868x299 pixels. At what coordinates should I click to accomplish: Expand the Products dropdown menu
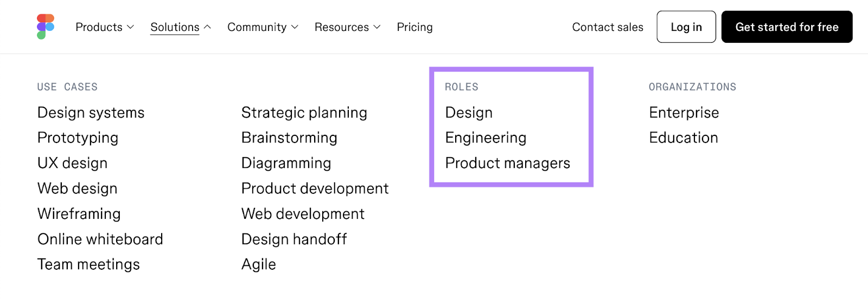pyautogui.click(x=104, y=27)
